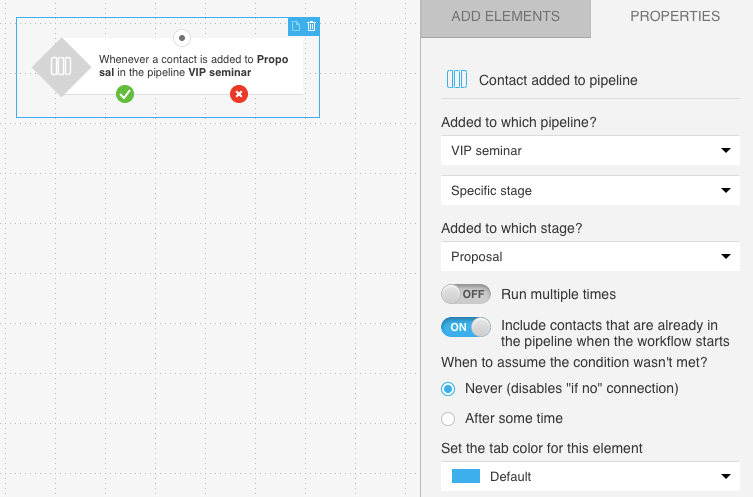
Task: Select the gray pipeline diamond icon on the block
Action: pyautogui.click(x=61, y=66)
